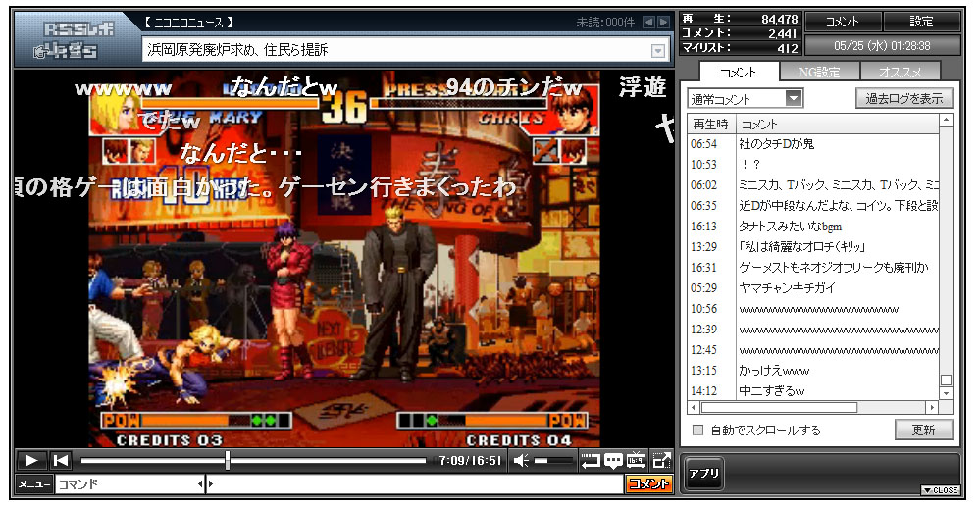Refresh comments with 更新 button

pos(923,431)
